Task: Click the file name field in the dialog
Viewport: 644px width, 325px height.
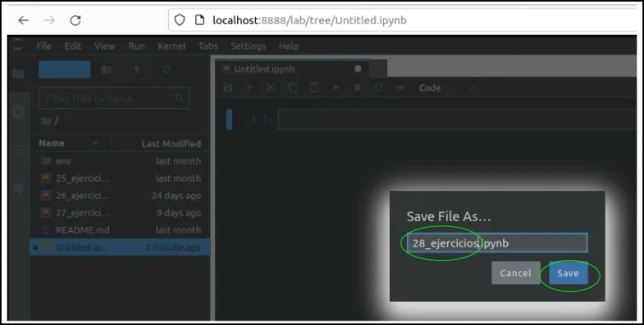Action: [497, 243]
